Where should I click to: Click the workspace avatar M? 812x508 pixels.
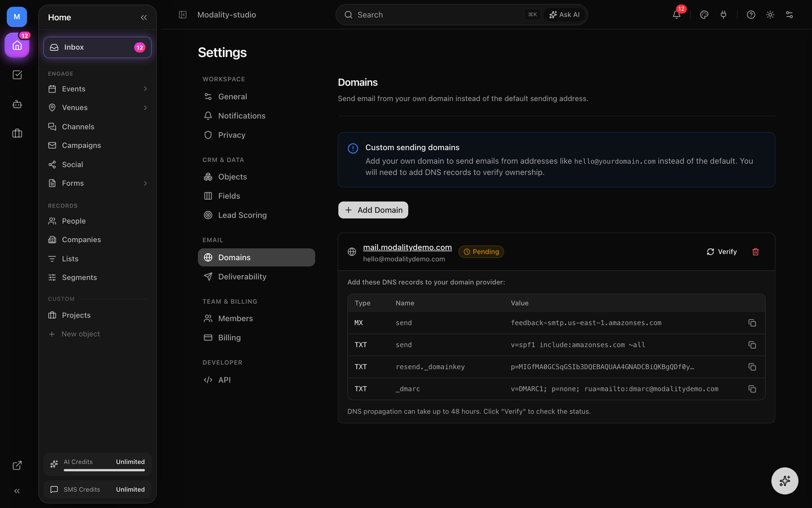click(17, 17)
